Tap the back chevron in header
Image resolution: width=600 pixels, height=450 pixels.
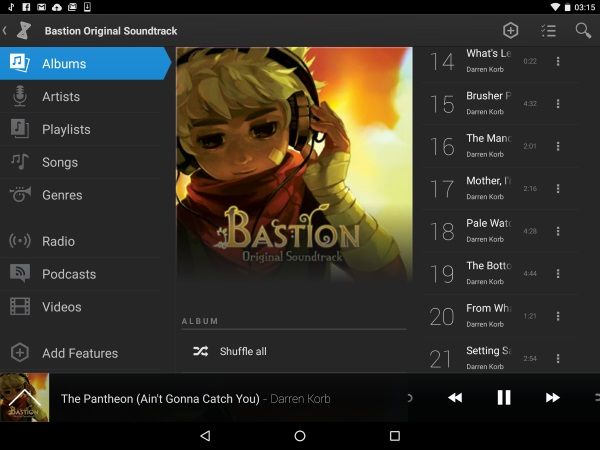(x=5, y=31)
